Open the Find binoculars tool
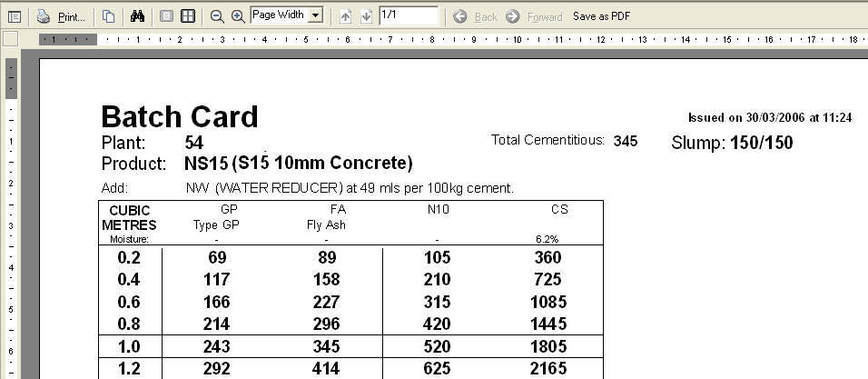 click(x=138, y=16)
